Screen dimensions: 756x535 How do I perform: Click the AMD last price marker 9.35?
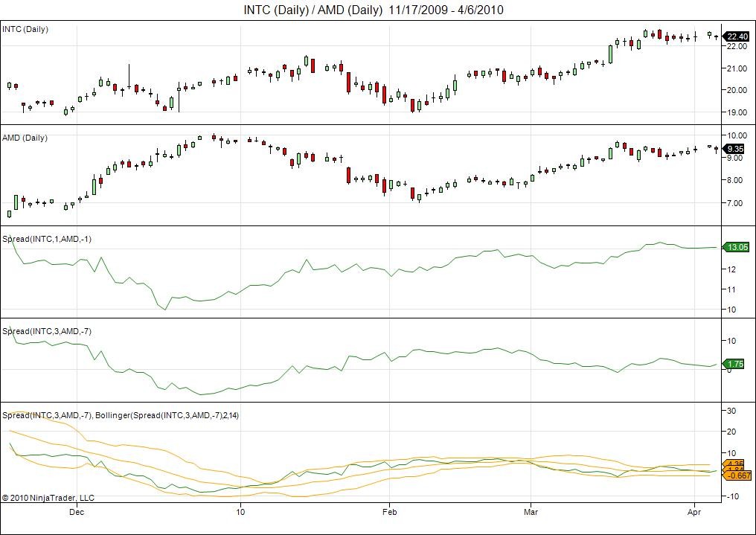[x=734, y=150]
